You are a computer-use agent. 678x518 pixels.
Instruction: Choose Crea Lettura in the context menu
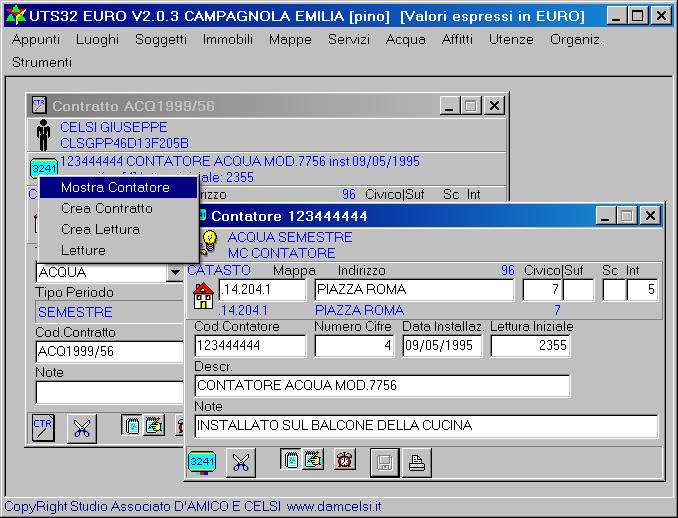(100, 229)
